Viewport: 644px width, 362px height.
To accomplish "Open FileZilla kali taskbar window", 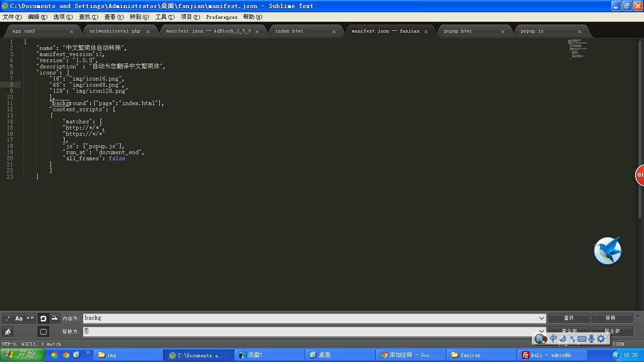I will pos(551,355).
